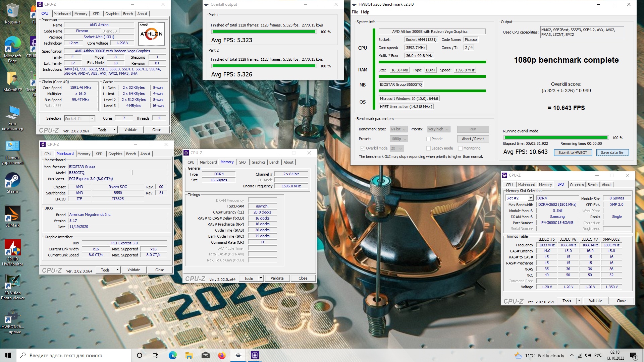Image resolution: width=644 pixels, height=362 pixels.
Task: Open network status tray icon
Action: (580, 356)
